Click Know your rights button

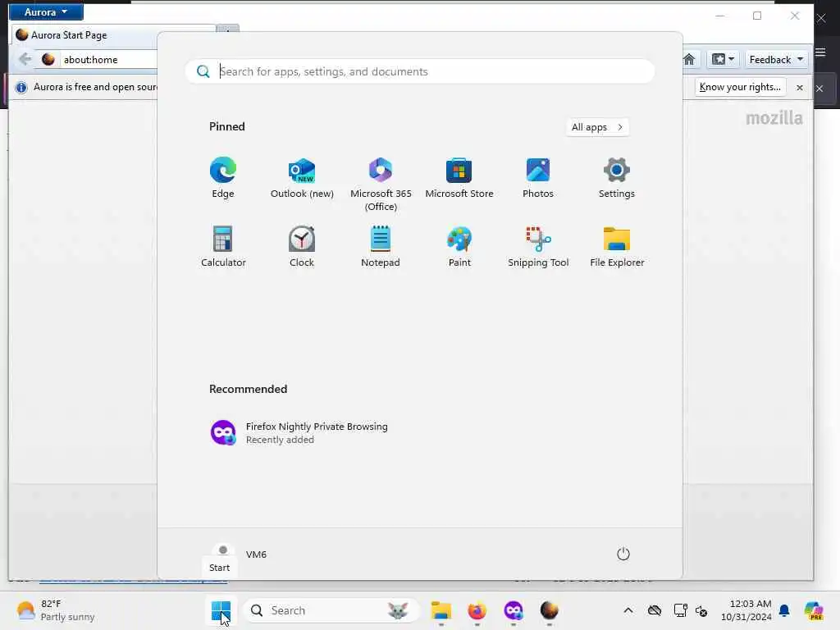tap(740, 87)
